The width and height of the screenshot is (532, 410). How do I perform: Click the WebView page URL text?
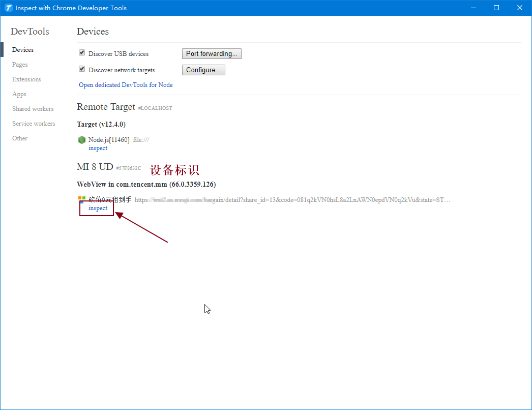coord(292,200)
